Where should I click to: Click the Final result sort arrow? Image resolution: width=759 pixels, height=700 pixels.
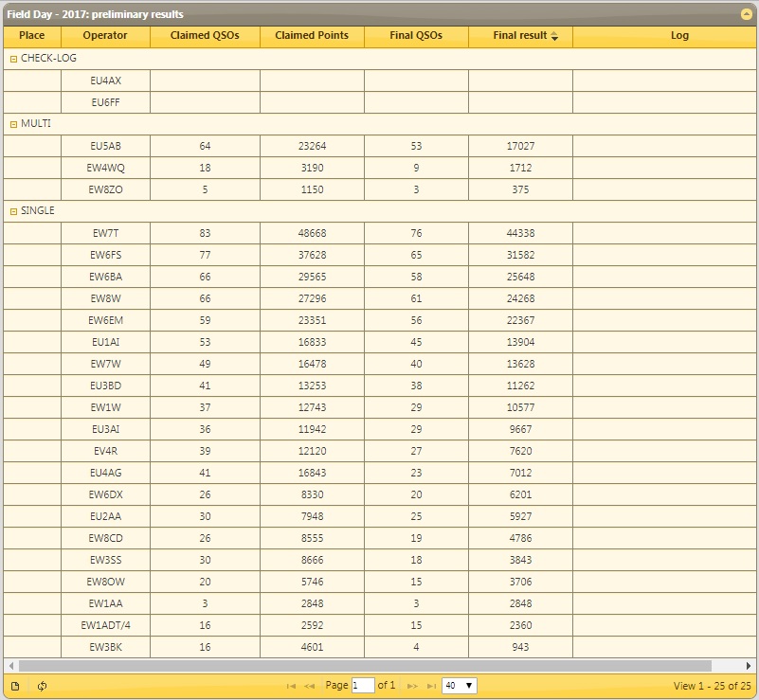coord(554,36)
